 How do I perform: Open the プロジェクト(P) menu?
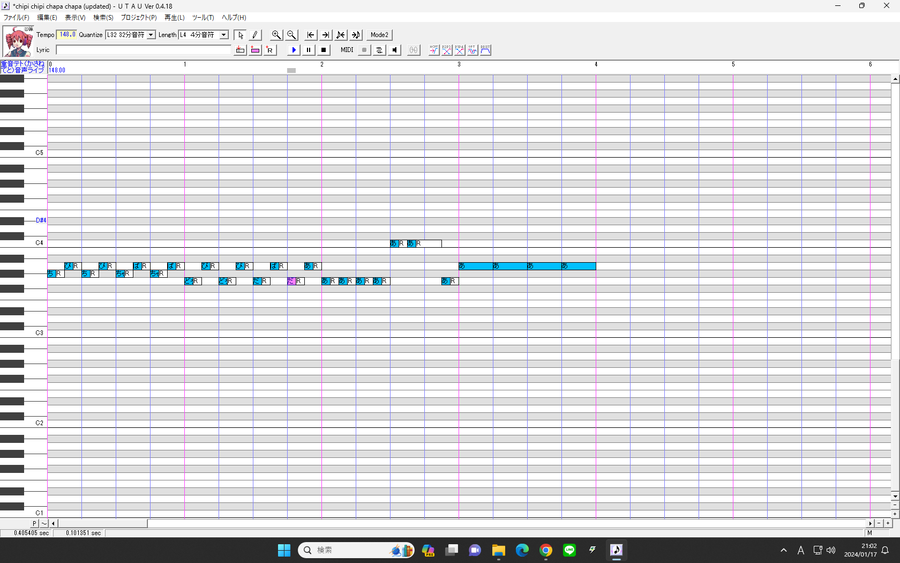pos(138,18)
